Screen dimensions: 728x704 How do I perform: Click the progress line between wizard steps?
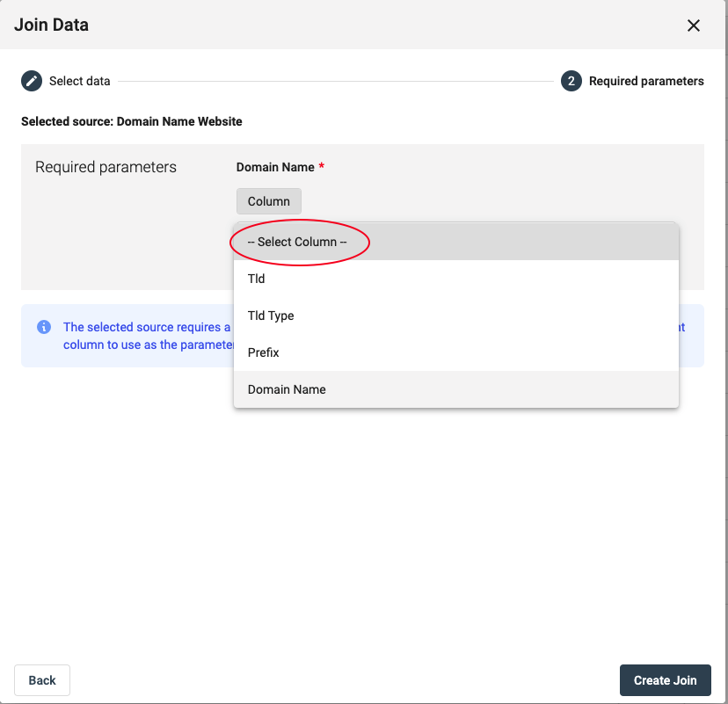335,81
